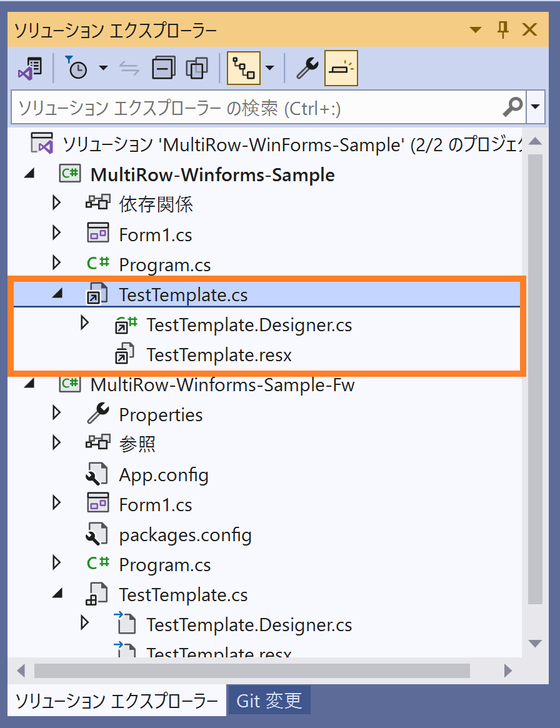Open the search options dropdown arrow
Screen dimensions: 560x728
pyautogui.click(x=536, y=107)
